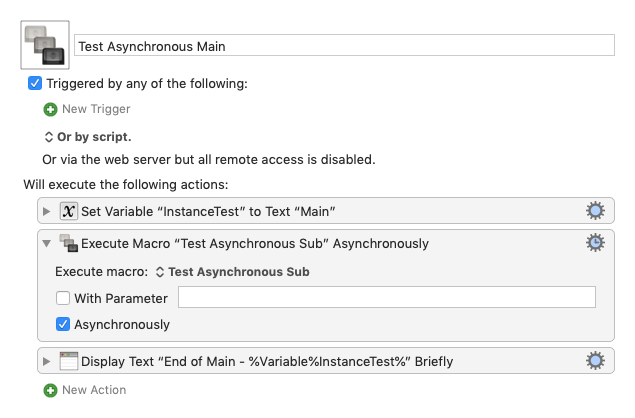
Task: Click the green New Action plus icon
Action: pos(50,390)
